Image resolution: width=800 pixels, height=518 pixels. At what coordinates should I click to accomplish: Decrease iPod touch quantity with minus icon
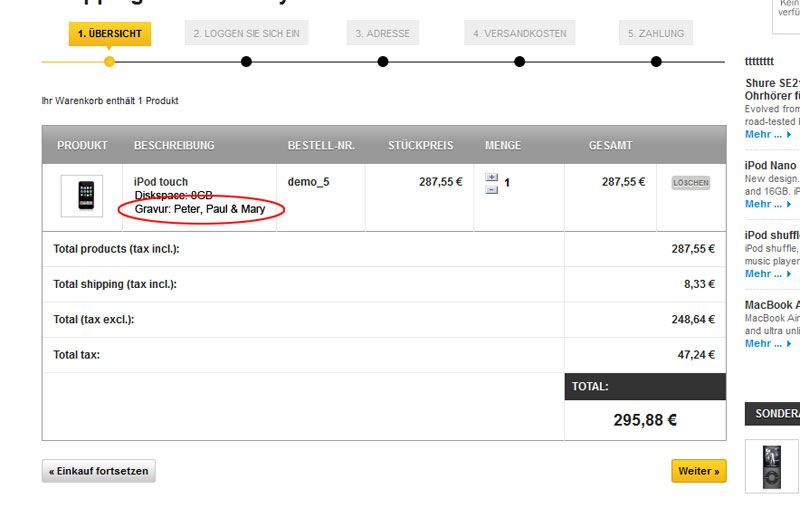pyautogui.click(x=491, y=190)
